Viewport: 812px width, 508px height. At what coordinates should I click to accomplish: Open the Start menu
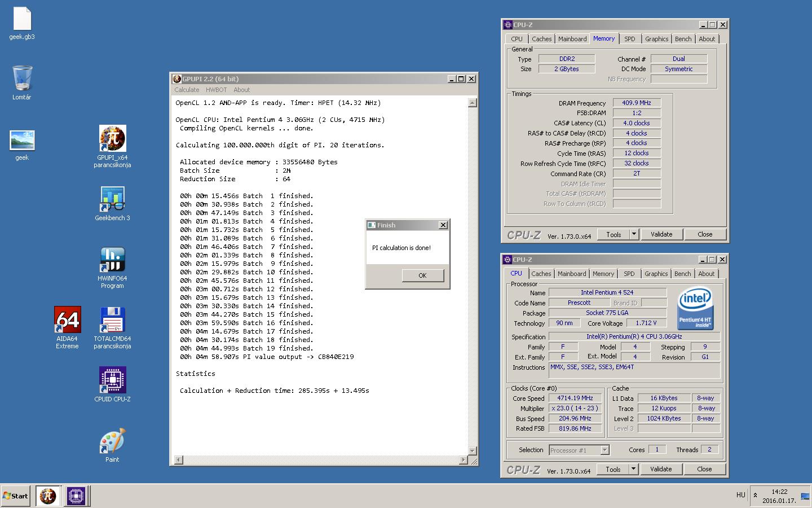coord(16,496)
